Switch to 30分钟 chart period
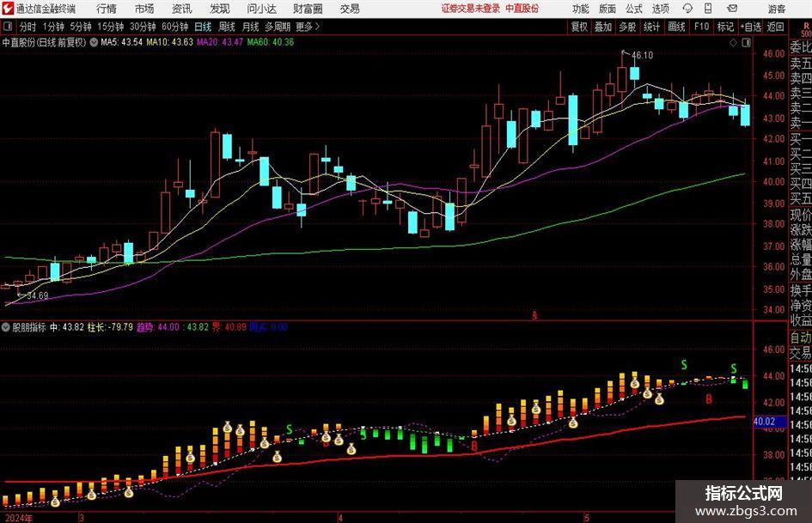This screenshot has width=812, height=523. [x=143, y=27]
